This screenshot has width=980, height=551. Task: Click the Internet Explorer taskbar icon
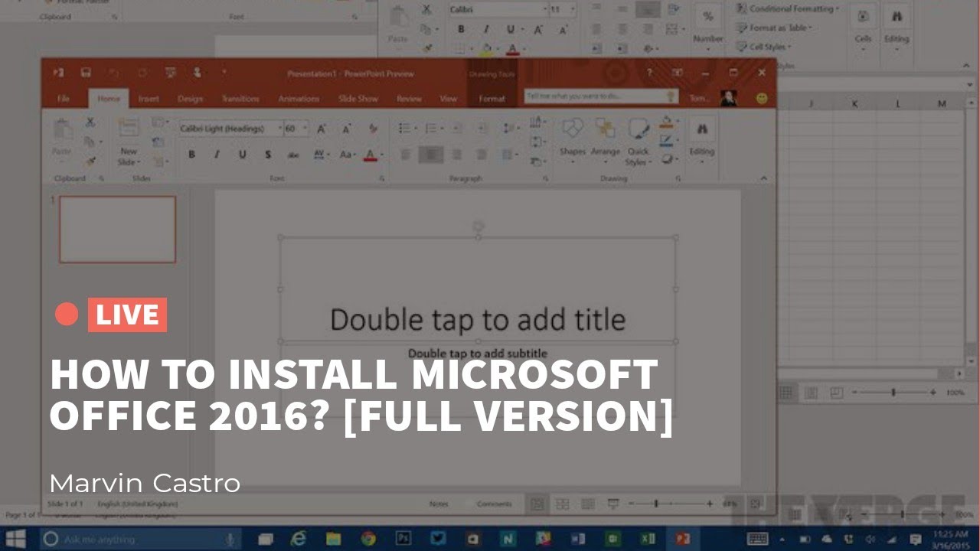coord(299,539)
